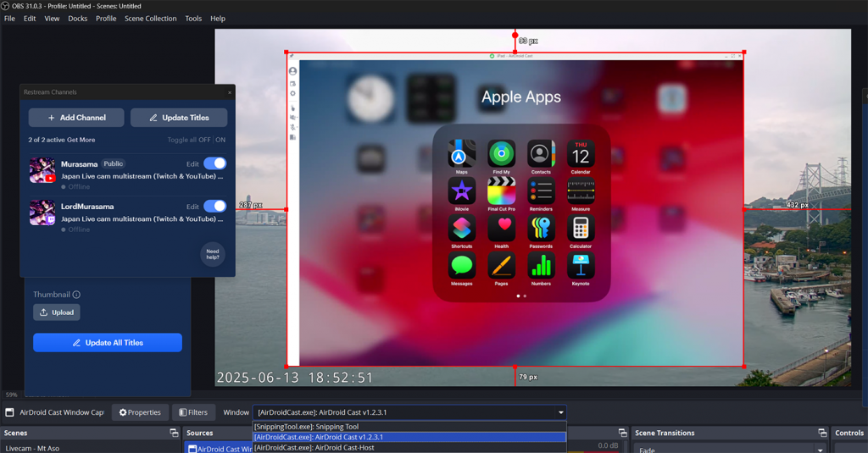Choose AirDroid Cast-Host window option
Image resolution: width=868 pixels, height=453 pixels.
tap(314, 447)
